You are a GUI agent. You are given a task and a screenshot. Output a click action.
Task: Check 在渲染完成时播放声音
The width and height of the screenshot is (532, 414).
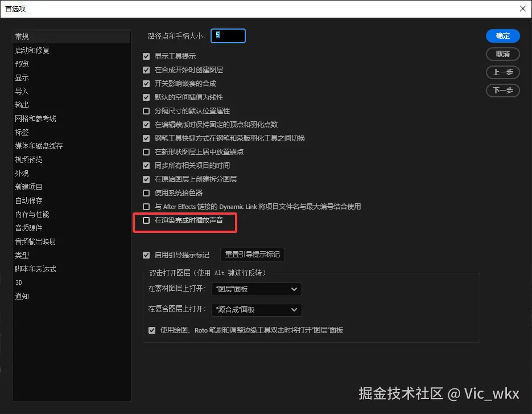(x=146, y=220)
